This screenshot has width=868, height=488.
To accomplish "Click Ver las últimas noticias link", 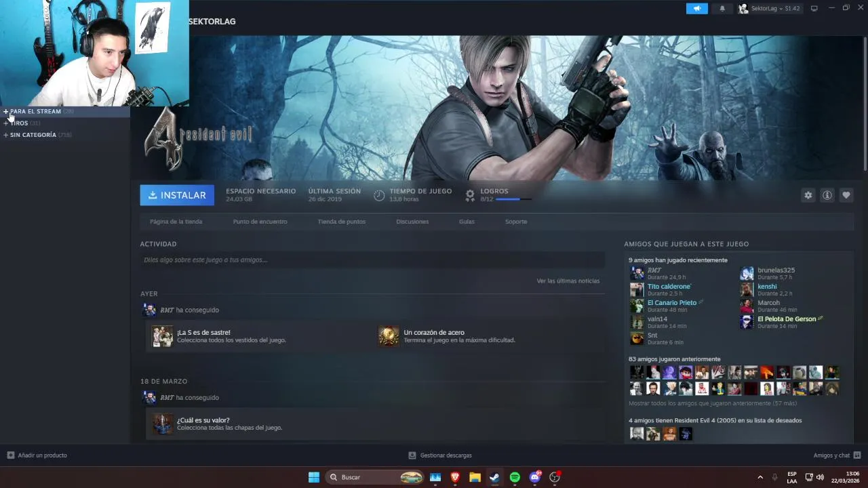I will point(568,281).
